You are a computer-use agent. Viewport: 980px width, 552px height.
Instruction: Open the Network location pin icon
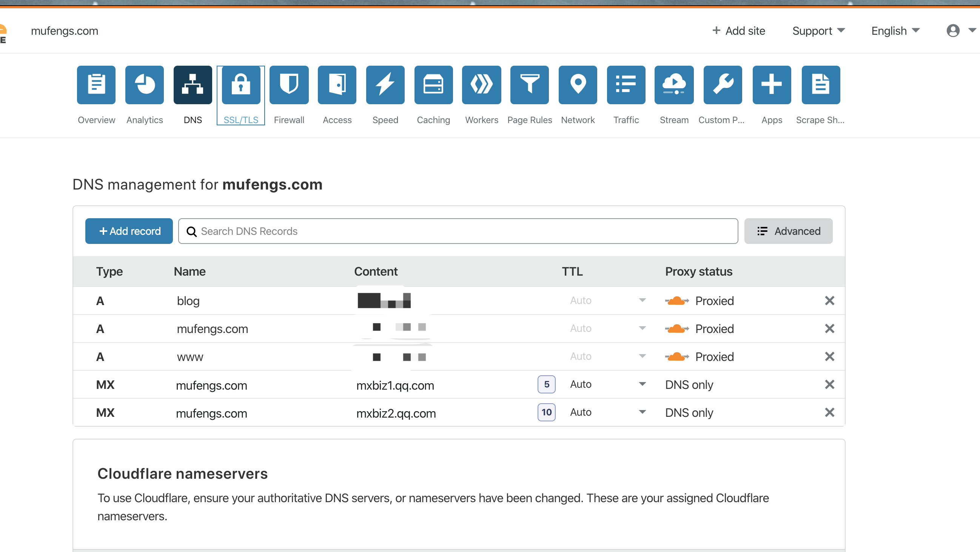coord(578,85)
